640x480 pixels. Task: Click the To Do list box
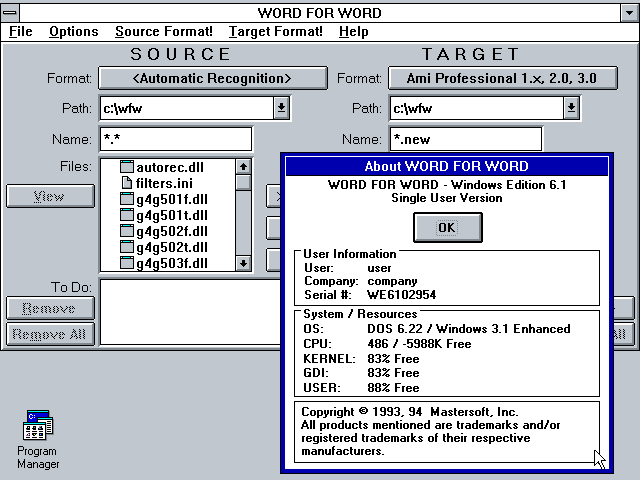[190, 312]
